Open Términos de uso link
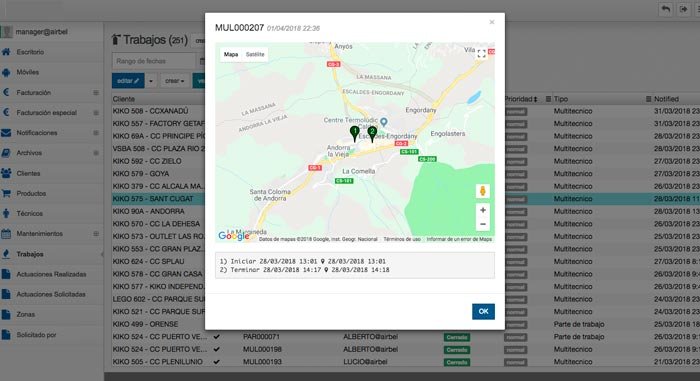Screen dimensions: 700x381 402,239
